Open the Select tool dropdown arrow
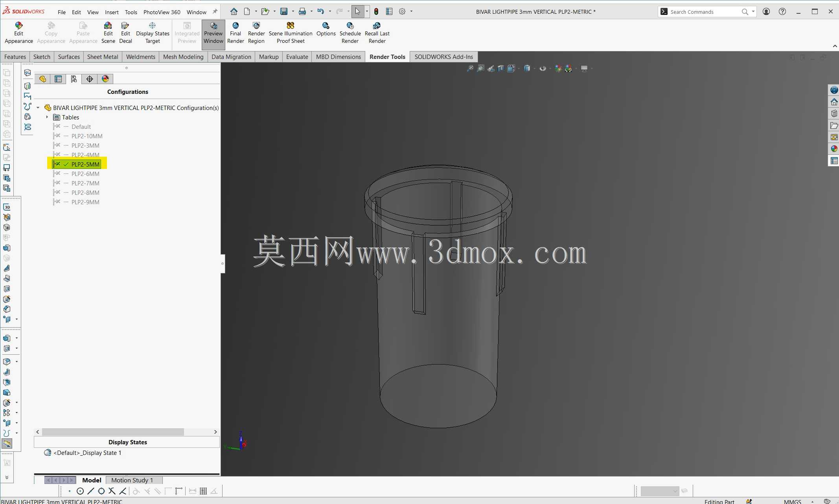Viewport: 839px width, 504px height. point(367,11)
